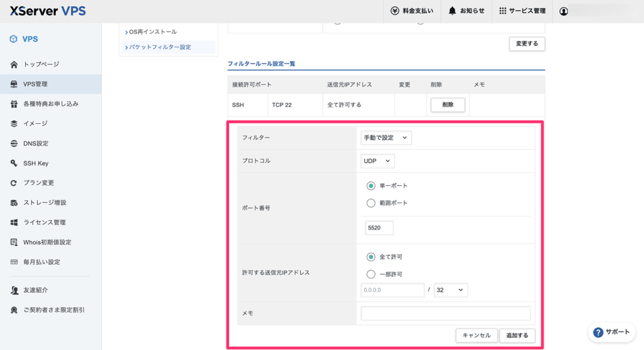The width and height of the screenshot is (644, 350).
Task: Click the 追加する button
Action: [x=518, y=336]
